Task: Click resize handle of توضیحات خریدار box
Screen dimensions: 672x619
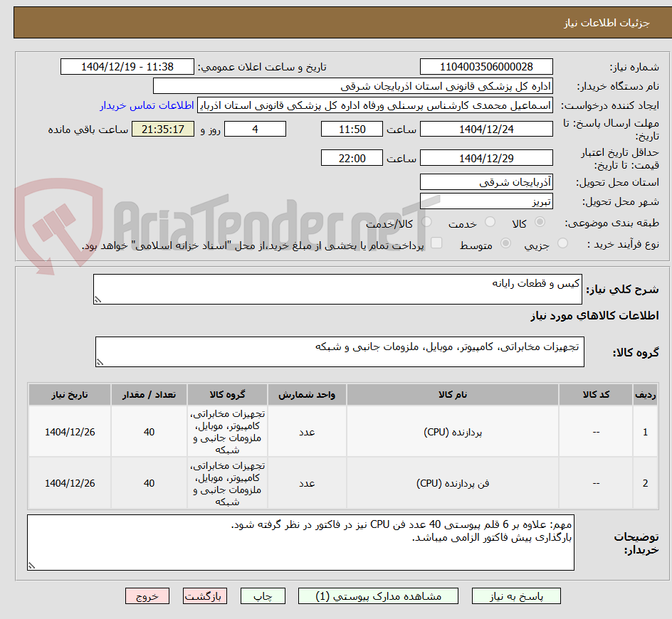Action: 32,566
